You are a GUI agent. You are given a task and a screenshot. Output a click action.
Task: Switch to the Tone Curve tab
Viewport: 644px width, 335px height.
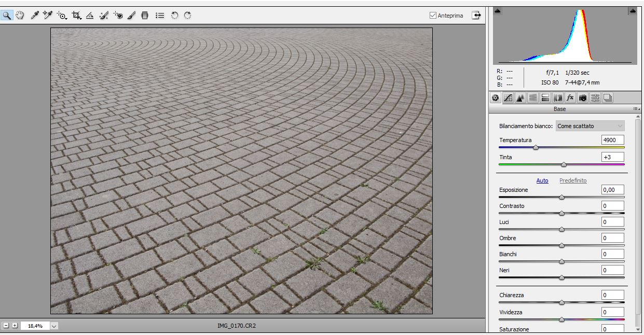coord(508,97)
